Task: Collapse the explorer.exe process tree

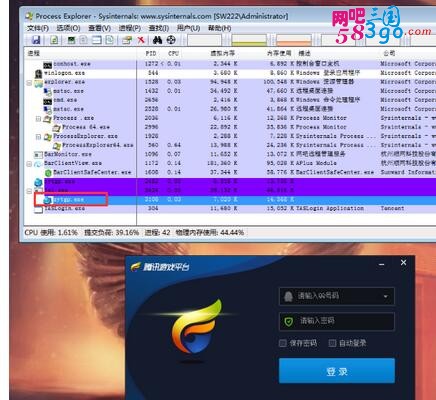Action: pos(29,82)
